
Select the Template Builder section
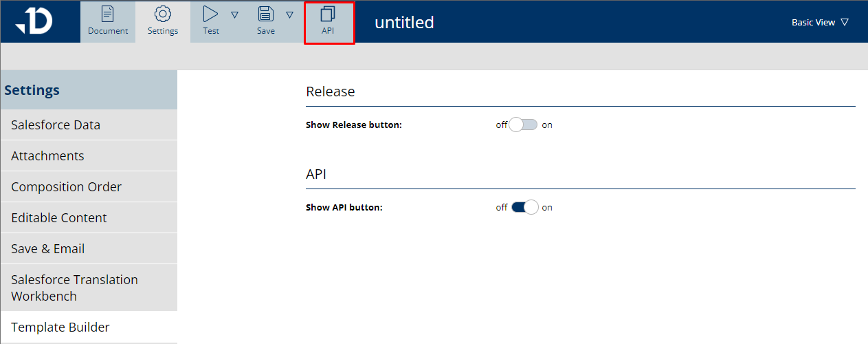pyautogui.click(x=60, y=327)
